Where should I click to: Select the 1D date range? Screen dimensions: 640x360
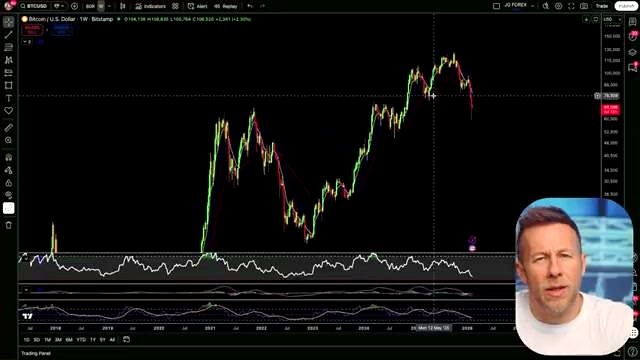27,340
